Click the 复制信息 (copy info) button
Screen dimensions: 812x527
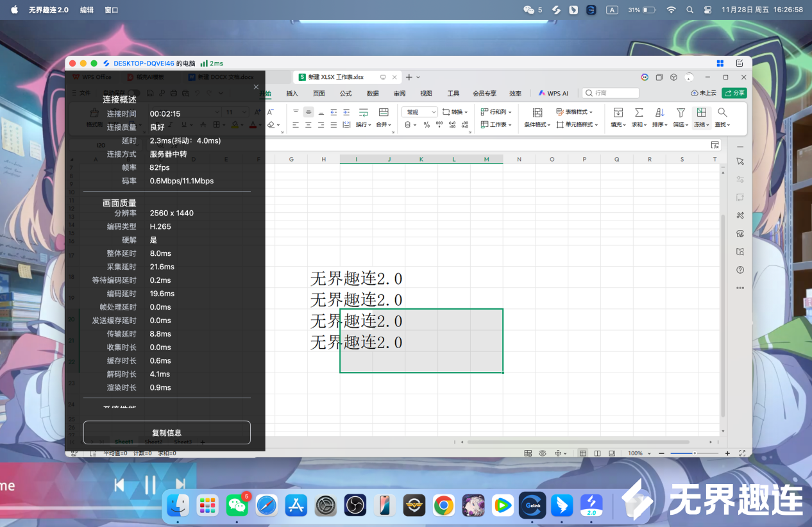point(167,433)
